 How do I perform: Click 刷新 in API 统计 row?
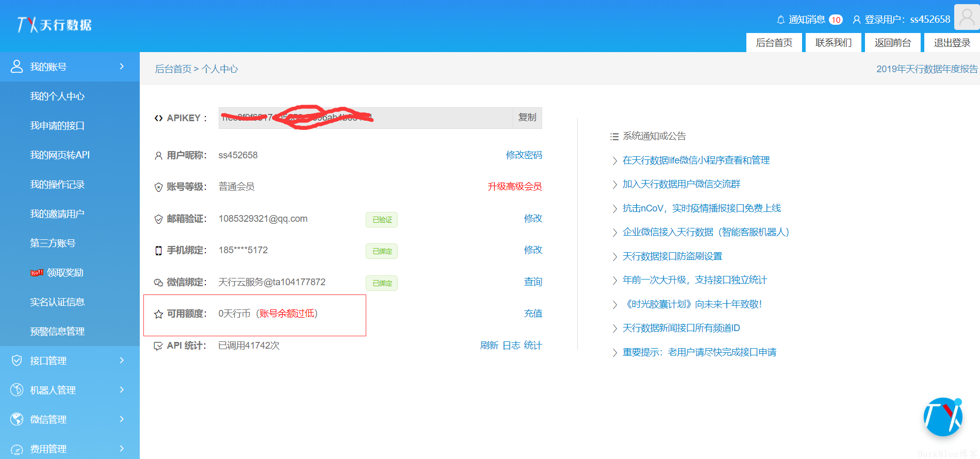coord(489,346)
